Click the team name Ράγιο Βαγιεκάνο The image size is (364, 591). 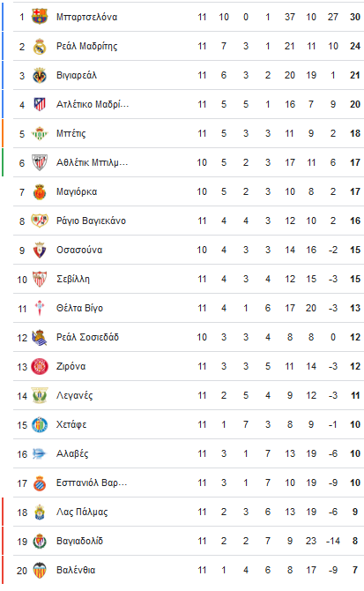[x=91, y=221]
